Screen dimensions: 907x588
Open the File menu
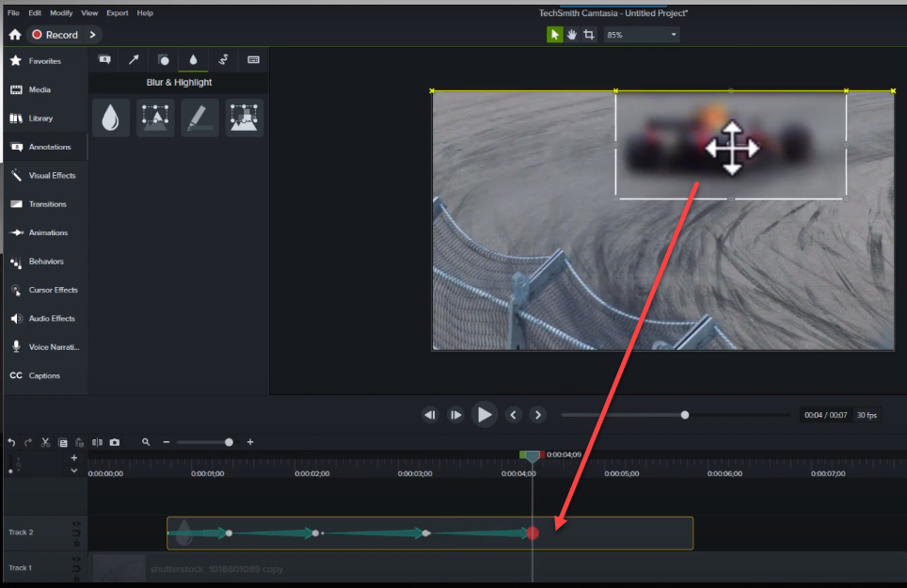[x=13, y=13]
